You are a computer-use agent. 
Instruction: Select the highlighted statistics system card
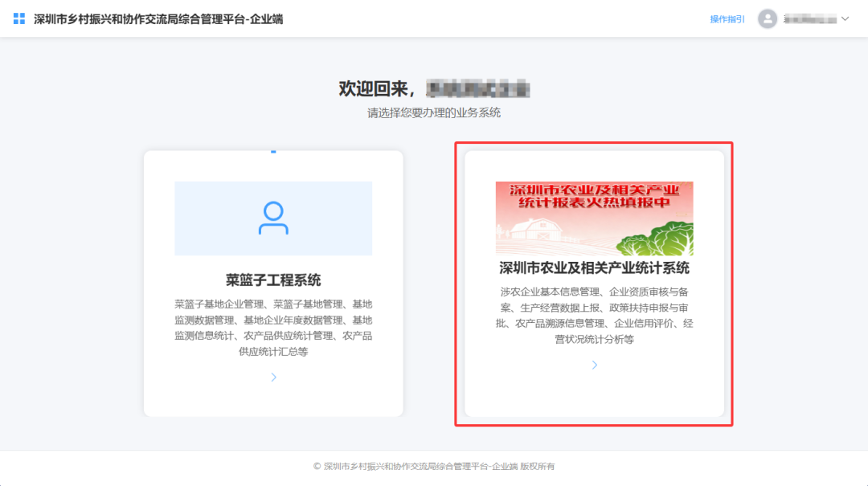coord(594,285)
